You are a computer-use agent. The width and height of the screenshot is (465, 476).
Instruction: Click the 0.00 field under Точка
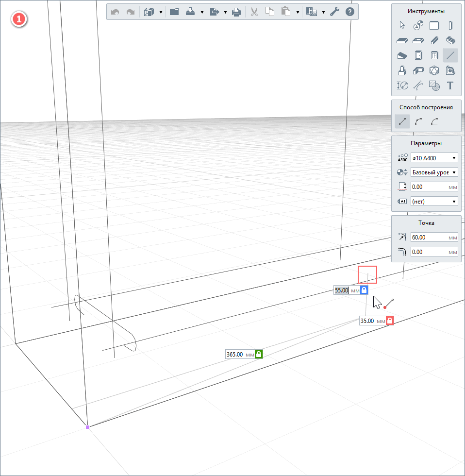pyautogui.click(x=434, y=252)
